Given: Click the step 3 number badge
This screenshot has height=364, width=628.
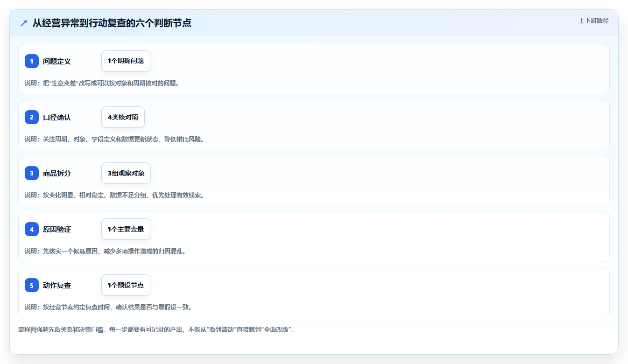Looking at the screenshot, I should [32, 173].
